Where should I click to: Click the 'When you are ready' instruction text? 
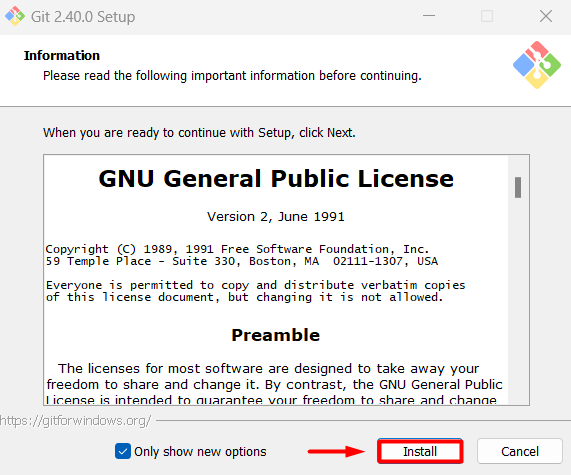tap(199, 133)
